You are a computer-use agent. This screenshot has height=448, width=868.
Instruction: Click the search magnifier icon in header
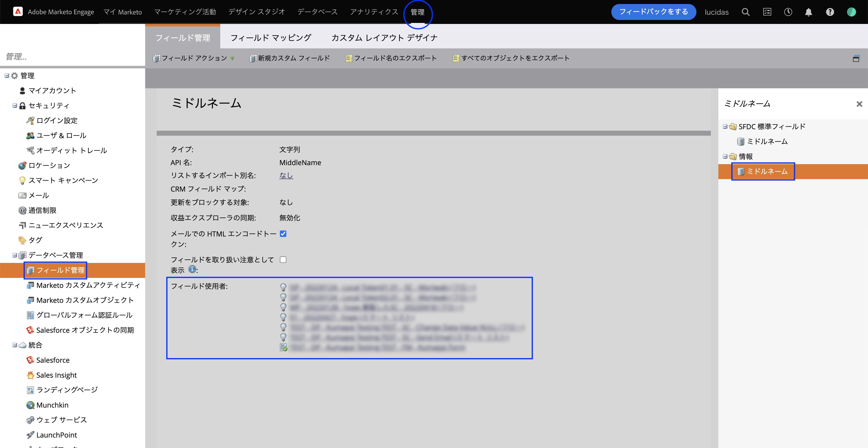(x=745, y=12)
